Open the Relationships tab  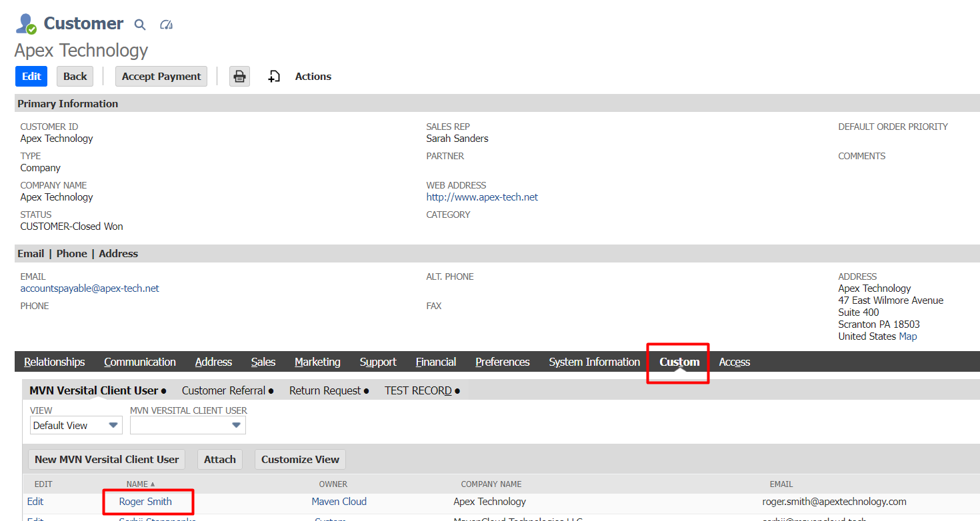click(55, 362)
